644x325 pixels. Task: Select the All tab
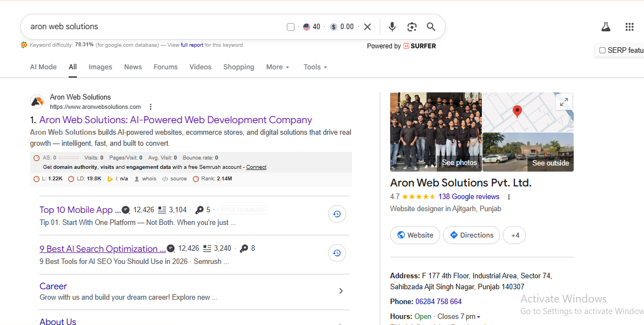pyautogui.click(x=73, y=67)
